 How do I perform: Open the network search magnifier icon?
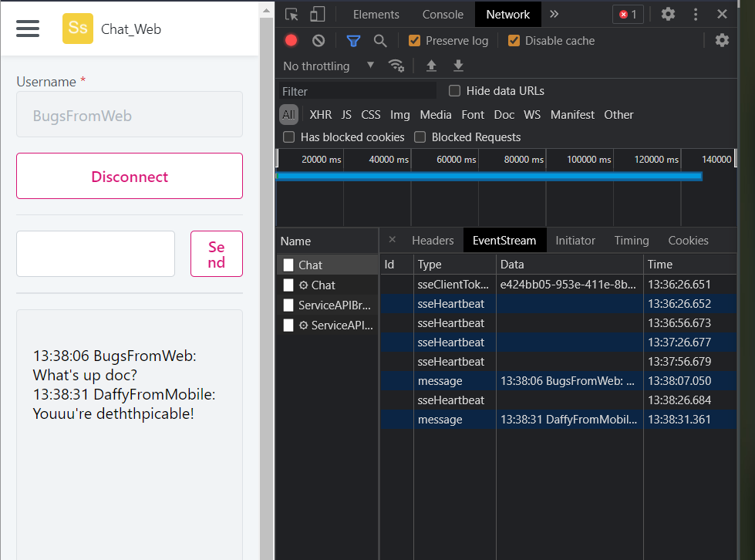tap(382, 40)
